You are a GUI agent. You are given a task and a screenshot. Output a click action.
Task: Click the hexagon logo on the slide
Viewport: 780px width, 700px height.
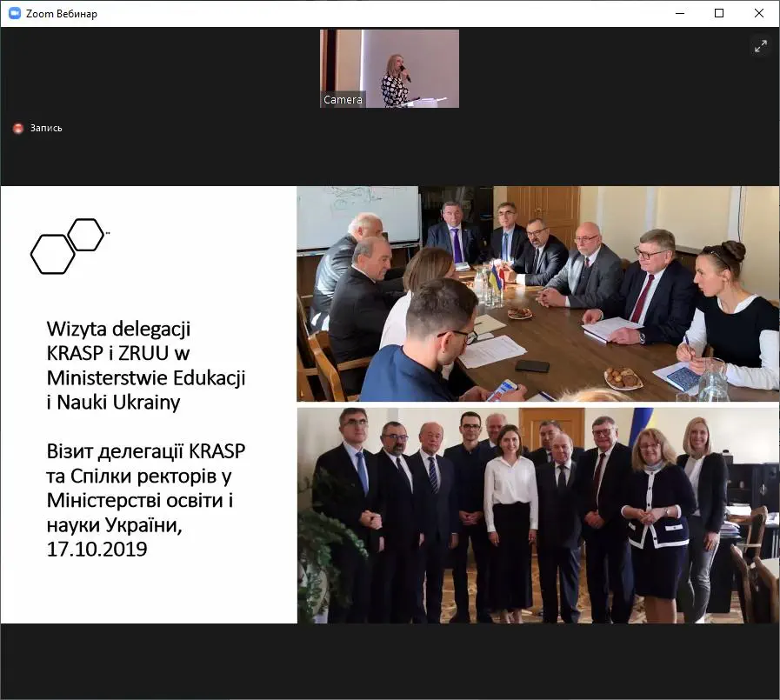click(x=70, y=246)
